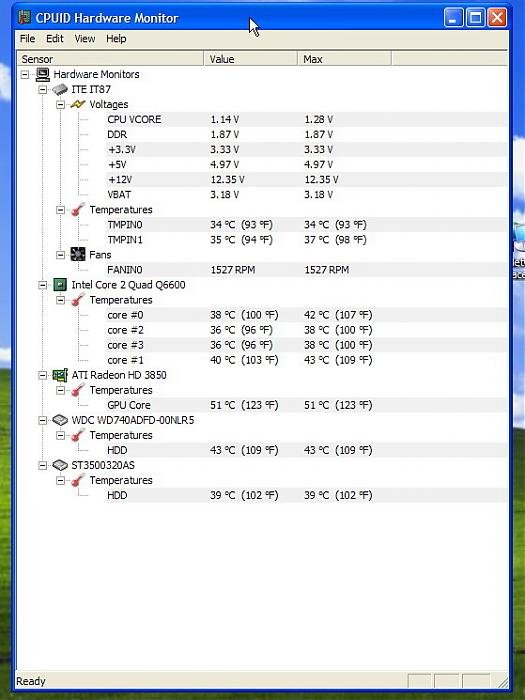Click the Value column header
The height and width of the screenshot is (700, 525).
tap(251, 58)
